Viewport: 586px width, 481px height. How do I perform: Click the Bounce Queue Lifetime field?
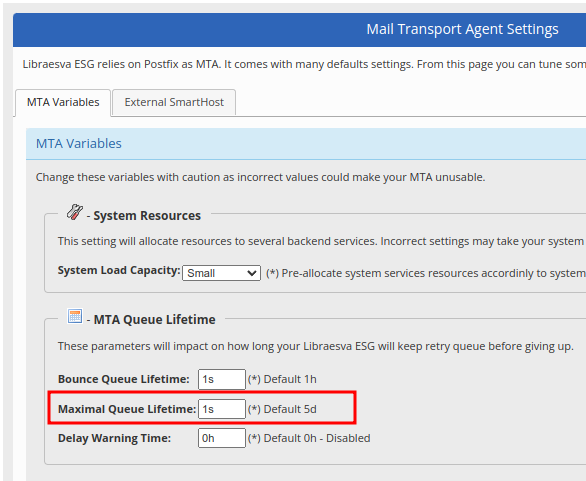(222, 379)
